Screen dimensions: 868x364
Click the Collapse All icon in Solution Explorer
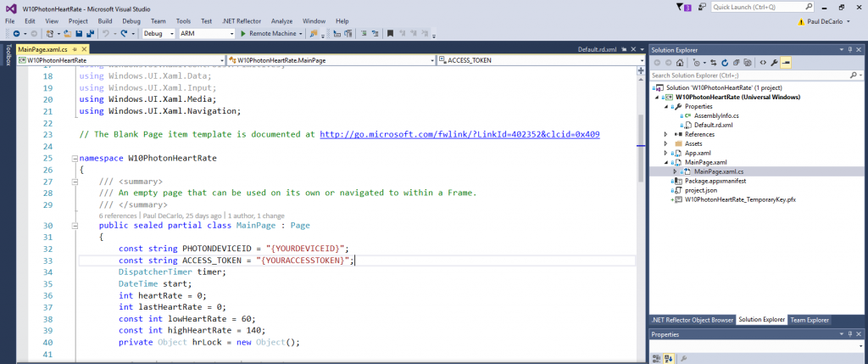pos(737,63)
